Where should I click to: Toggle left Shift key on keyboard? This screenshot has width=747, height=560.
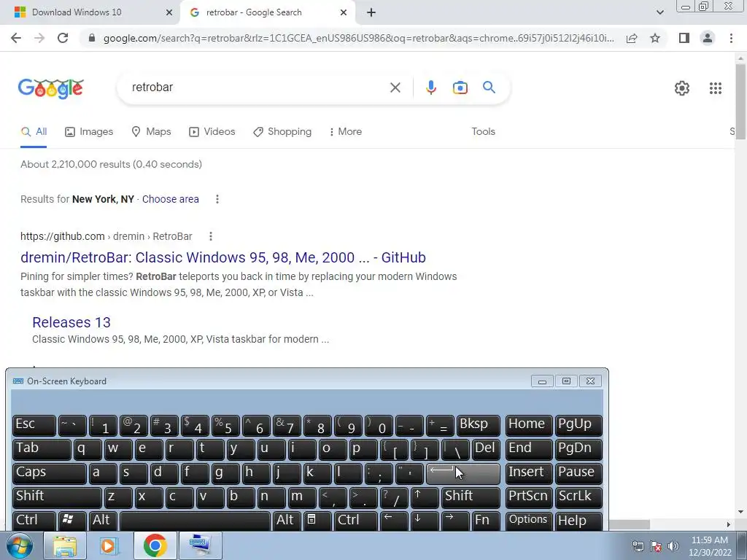[57, 497]
